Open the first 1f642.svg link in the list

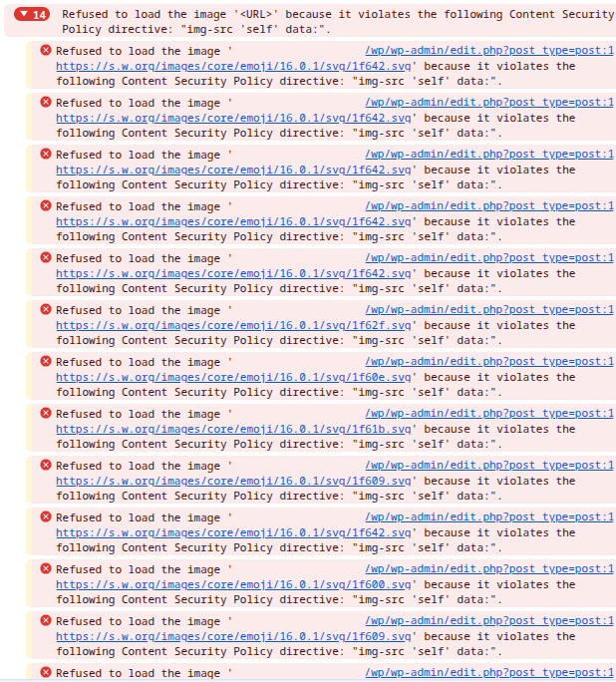click(233, 66)
